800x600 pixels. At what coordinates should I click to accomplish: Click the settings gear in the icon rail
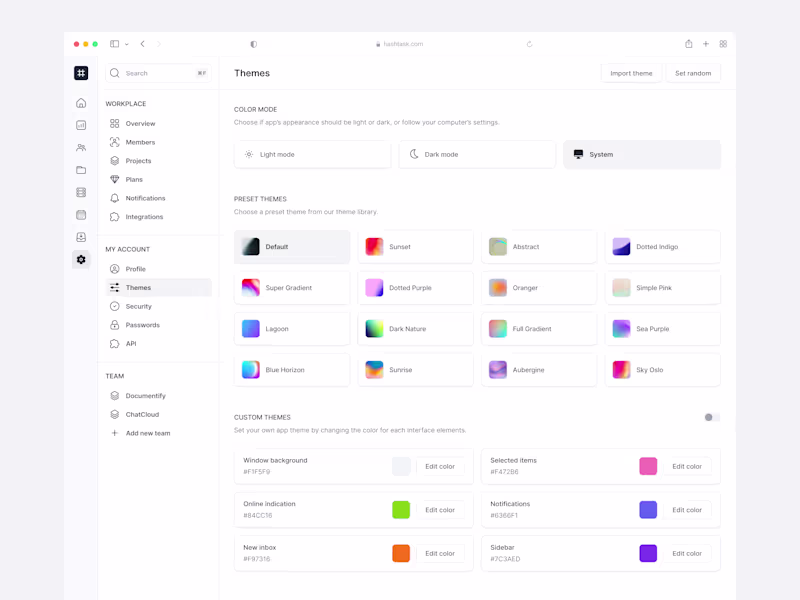[x=81, y=260]
